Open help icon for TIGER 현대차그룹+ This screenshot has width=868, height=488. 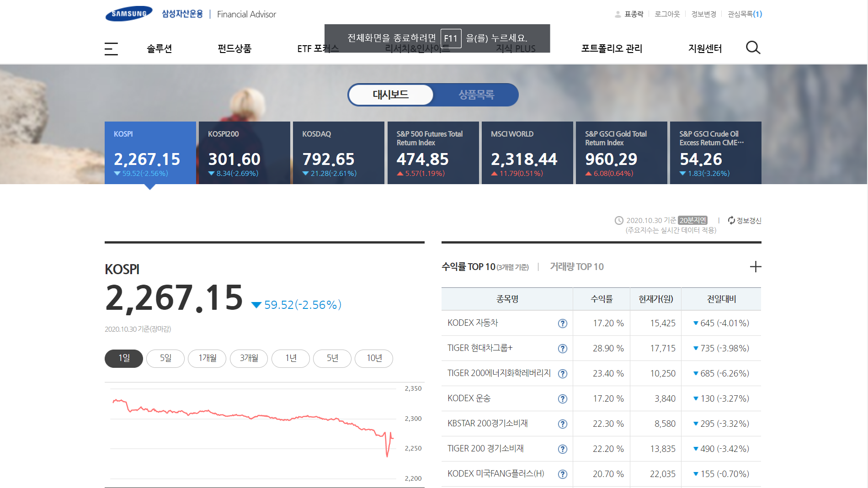click(x=563, y=349)
